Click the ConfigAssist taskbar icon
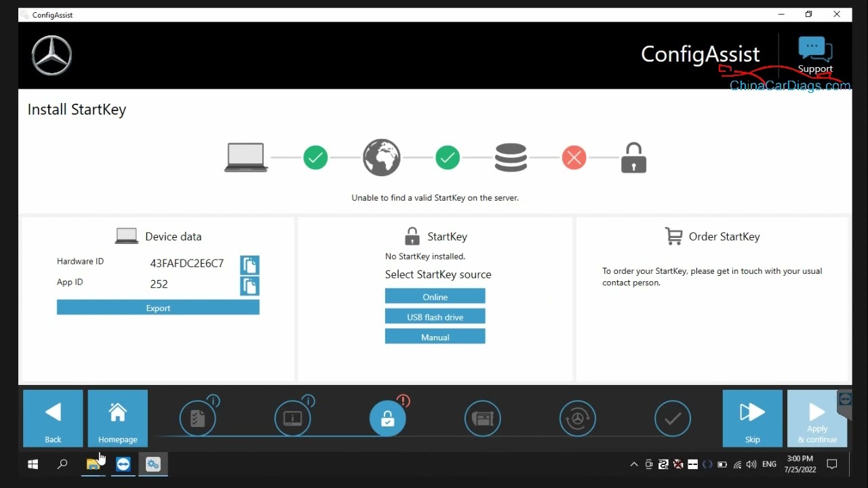The width and height of the screenshot is (868, 488). click(x=153, y=464)
